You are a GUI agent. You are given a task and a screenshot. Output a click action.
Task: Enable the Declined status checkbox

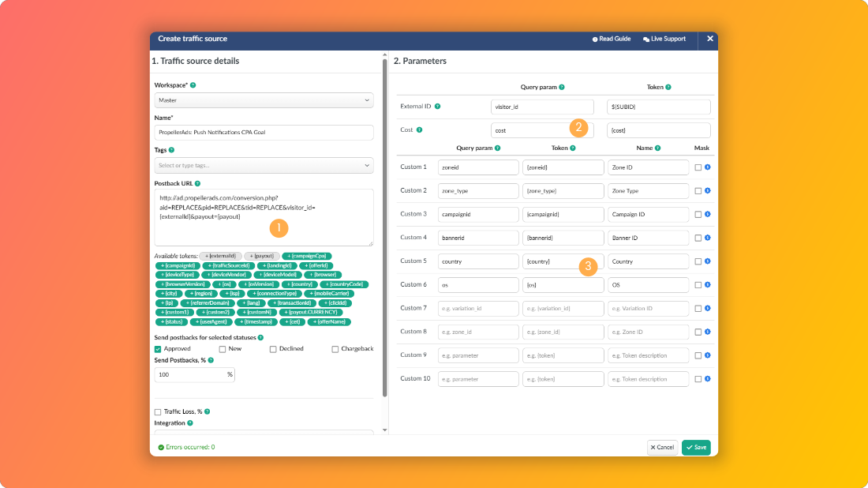click(x=273, y=349)
